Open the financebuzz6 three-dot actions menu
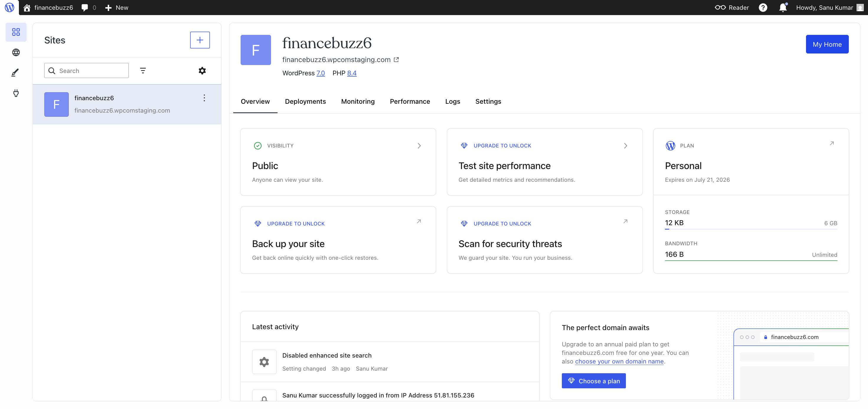The width and height of the screenshot is (868, 409). click(x=204, y=98)
